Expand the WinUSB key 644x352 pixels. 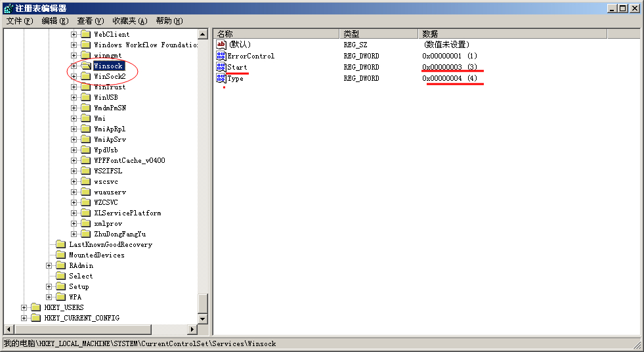click(74, 98)
